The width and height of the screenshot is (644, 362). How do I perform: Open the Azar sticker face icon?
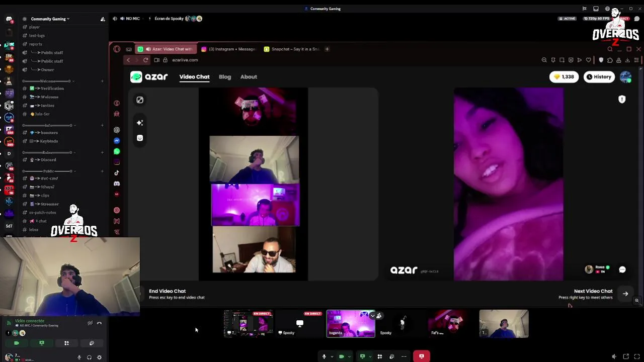pos(140,138)
